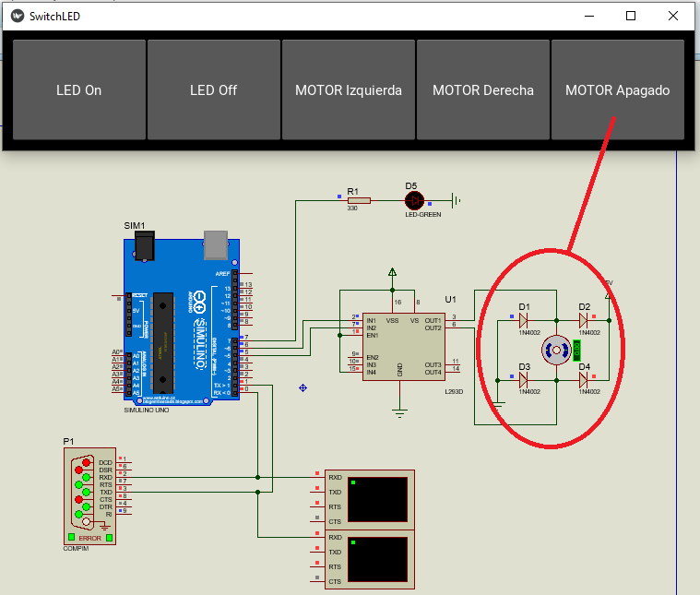
Task: Click the Arduino power jack
Action: coord(145,245)
